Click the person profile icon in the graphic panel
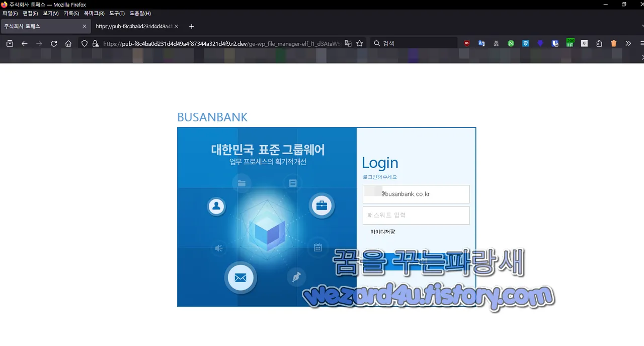 [216, 206]
